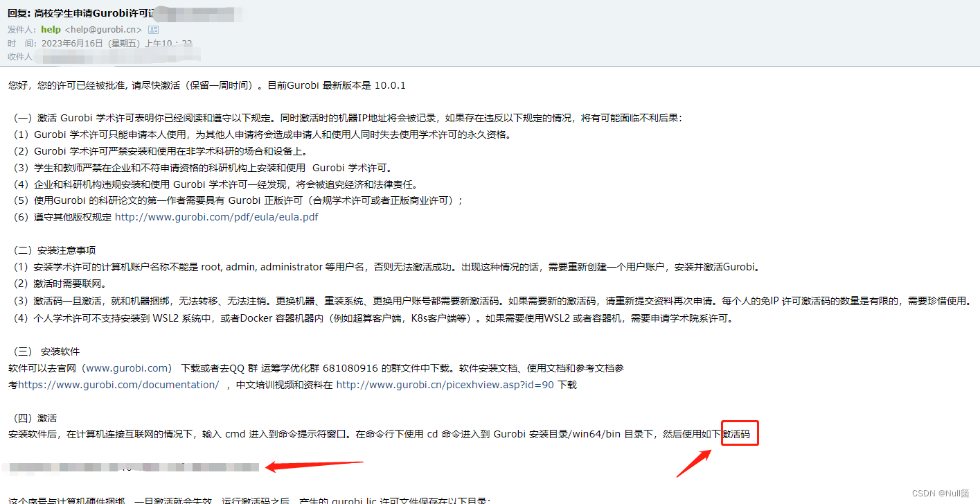
Task: Click the last line starting "这个序号与计算机硬件捆绑"
Action: (x=249, y=500)
